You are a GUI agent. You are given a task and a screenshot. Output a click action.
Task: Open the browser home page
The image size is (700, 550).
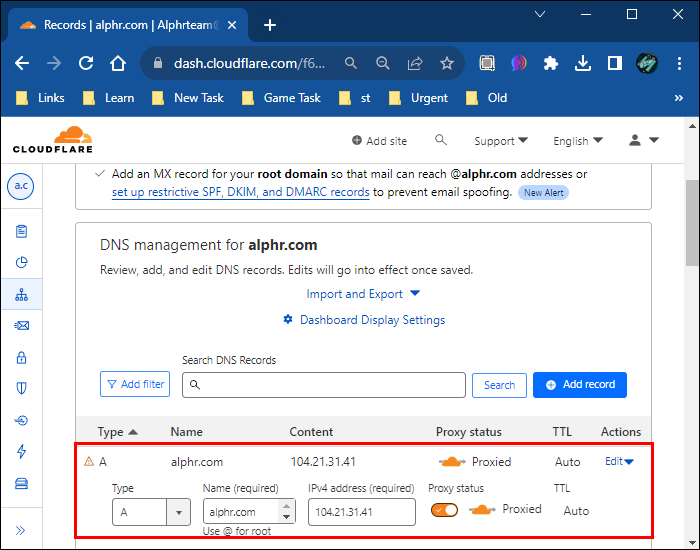118,63
